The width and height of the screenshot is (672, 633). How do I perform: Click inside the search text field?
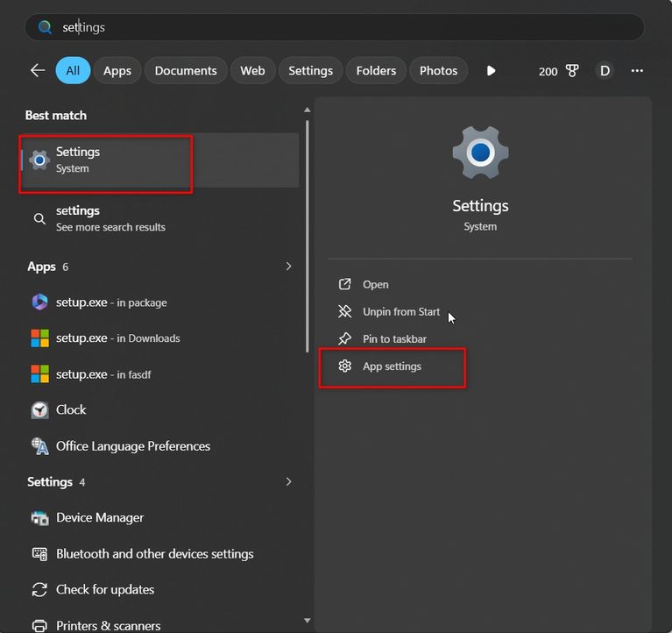point(335,27)
